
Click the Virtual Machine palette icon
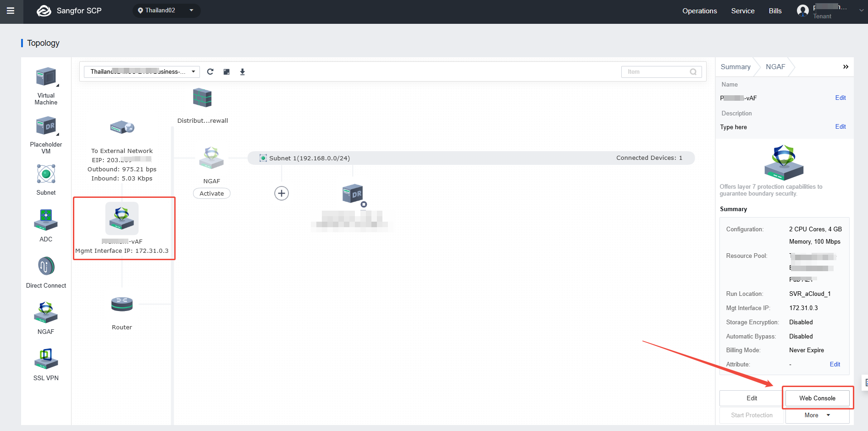pyautogui.click(x=46, y=77)
